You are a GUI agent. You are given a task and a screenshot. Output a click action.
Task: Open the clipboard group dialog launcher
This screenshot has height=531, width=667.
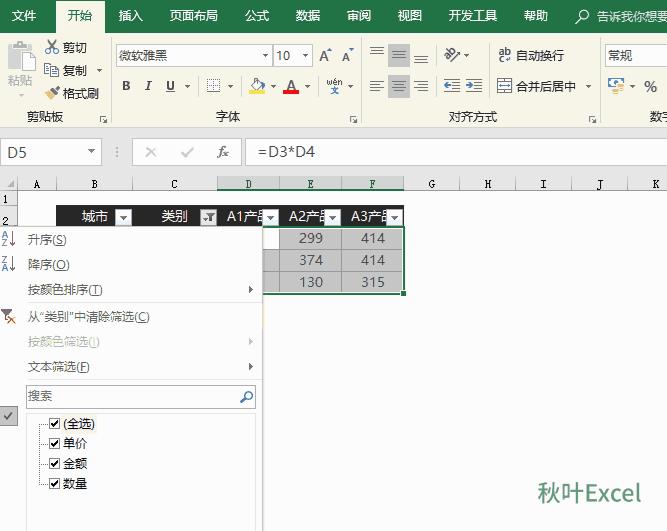(103, 120)
